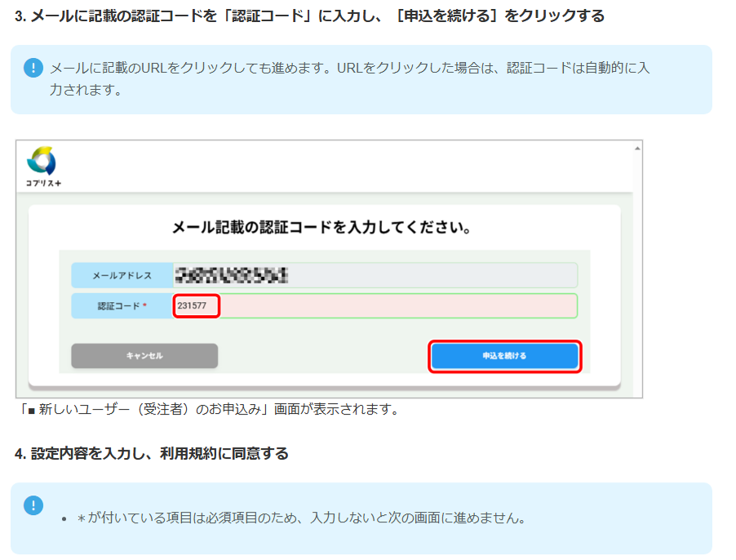Click the 認証コード field containing 231577
Viewport: 736px width, 560px height.
(x=374, y=306)
